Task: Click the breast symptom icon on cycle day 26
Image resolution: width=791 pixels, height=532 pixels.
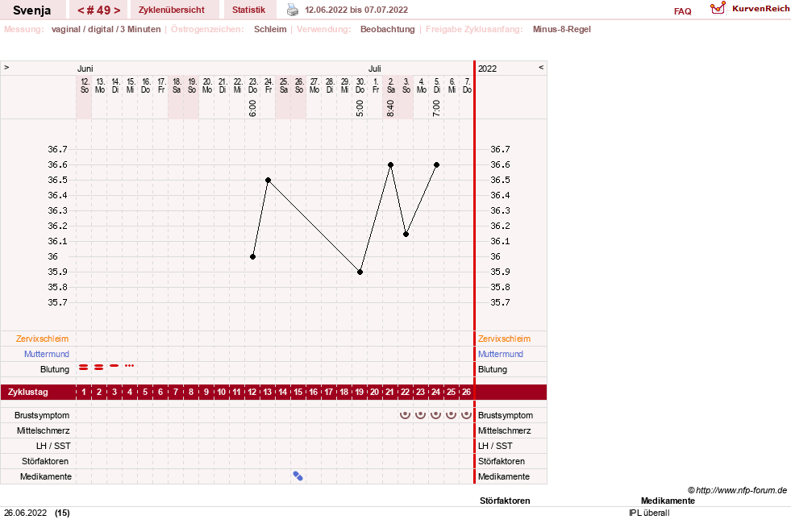Action: 467,415
